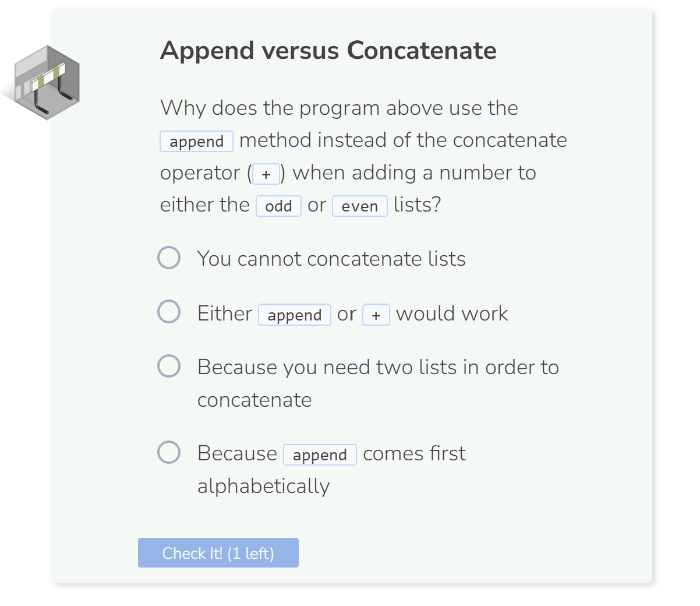Click the "You cannot concatenate lists" answer text
Image resolution: width=700 pixels, height=606 pixels.
(x=331, y=259)
